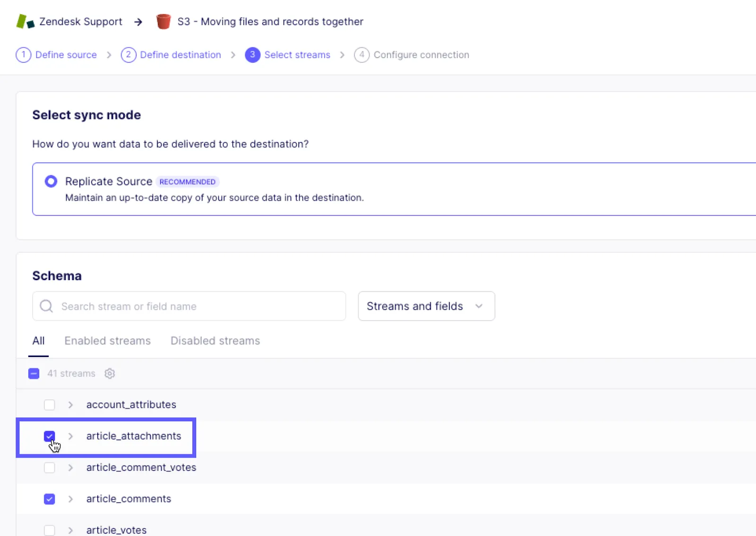Click the article_comment_votes stream name
The image size is (756, 536).
[x=141, y=468]
